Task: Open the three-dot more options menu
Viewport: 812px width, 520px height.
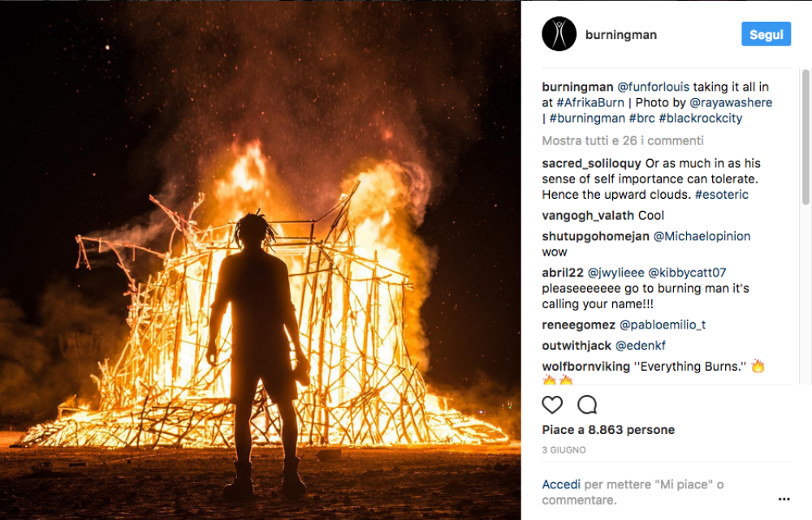Action: pyautogui.click(x=784, y=499)
